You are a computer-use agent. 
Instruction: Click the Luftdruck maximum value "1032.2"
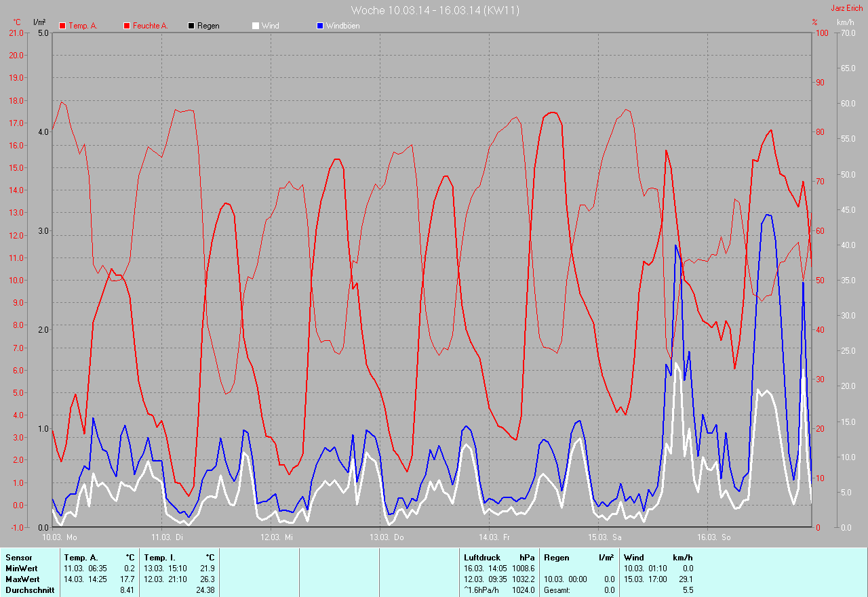(x=522, y=579)
